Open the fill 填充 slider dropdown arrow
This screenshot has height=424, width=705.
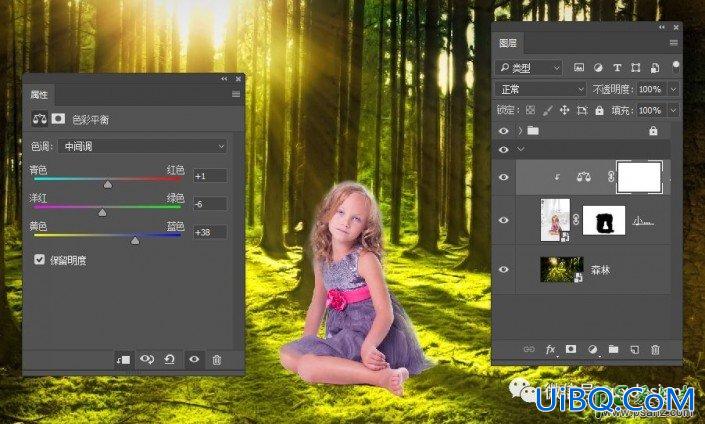click(674, 110)
